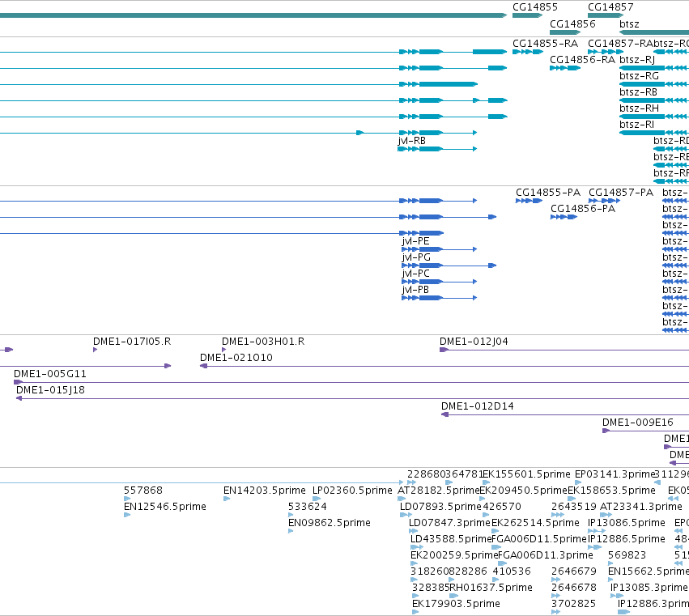This screenshot has height=616, width=689.
Task: Select EST IP13085.3prime
Action: coord(649,588)
